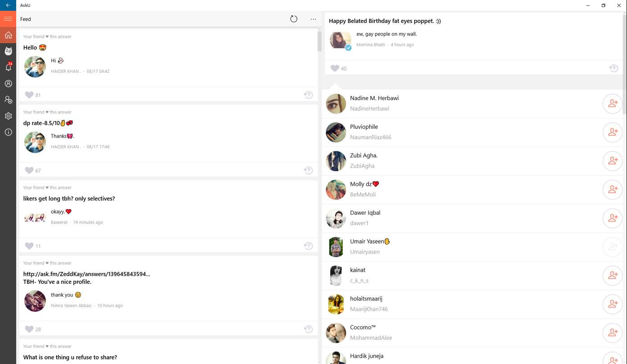Open notifications bell with 74 badge

8,67
